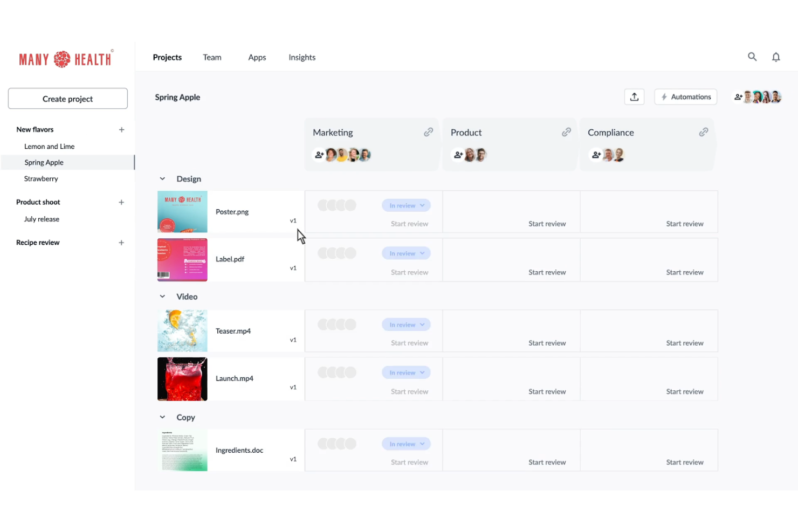Start Product review for Launch.mp4
The width and height of the screenshot is (798, 532).
(x=547, y=391)
